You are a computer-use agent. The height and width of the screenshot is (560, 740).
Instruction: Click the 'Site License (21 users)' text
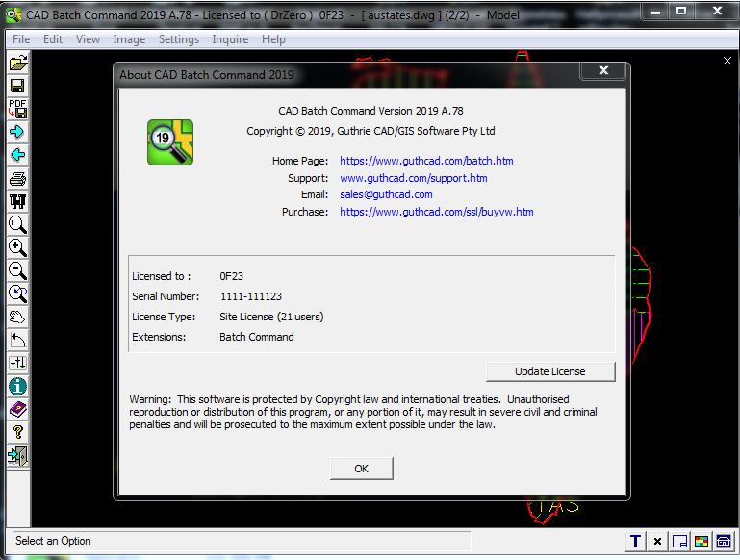(x=271, y=317)
